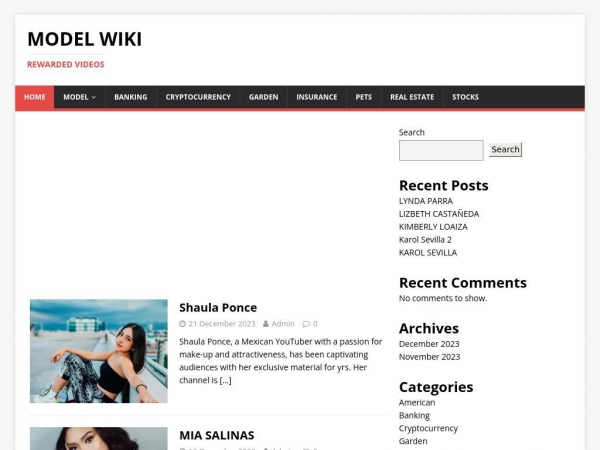Click the Recent Comments heading
Image resolution: width=600 pixels, height=450 pixels.
tap(463, 283)
